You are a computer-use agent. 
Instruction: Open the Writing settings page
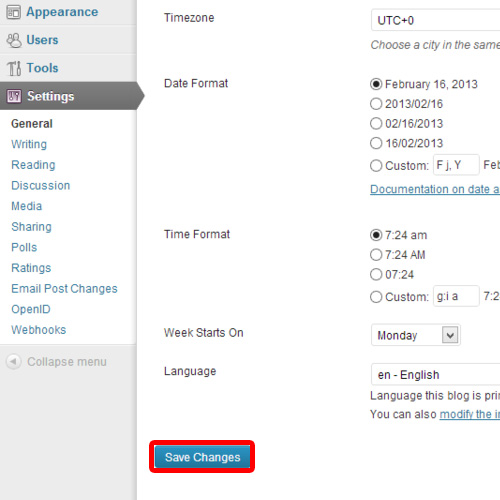[29, 144]
